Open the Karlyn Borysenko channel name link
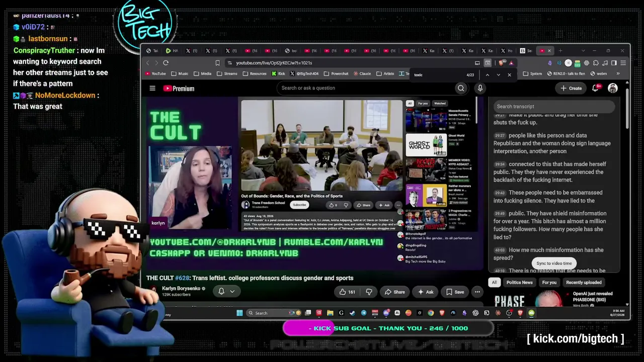The width and height of the screenshot is (644, 362). tap(181, 289)
